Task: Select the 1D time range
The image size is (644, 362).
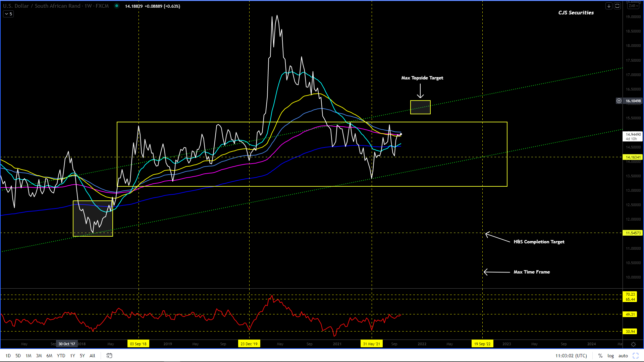Action: (x=8, y=356)
